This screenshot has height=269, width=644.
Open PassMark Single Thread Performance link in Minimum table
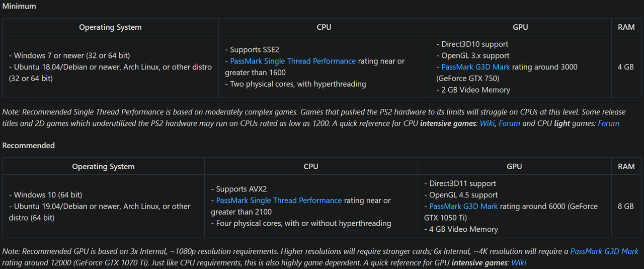point(293,61)
